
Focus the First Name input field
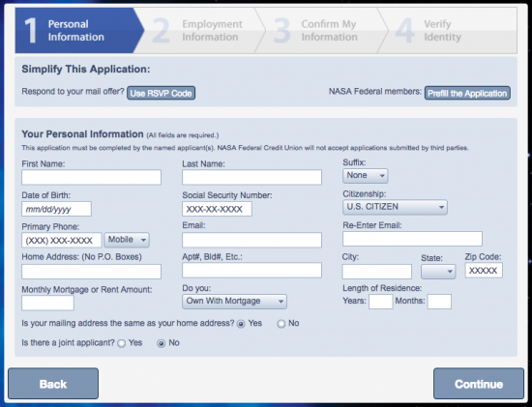91,177
